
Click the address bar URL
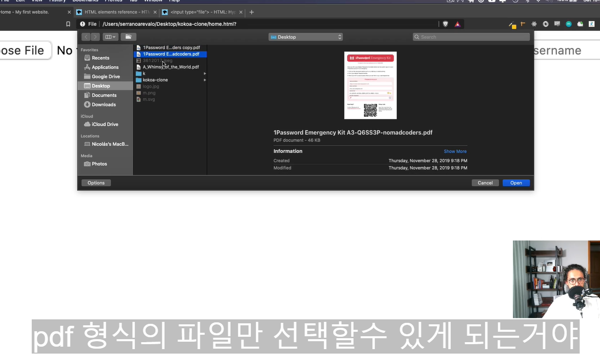click(x=170, y=24)
